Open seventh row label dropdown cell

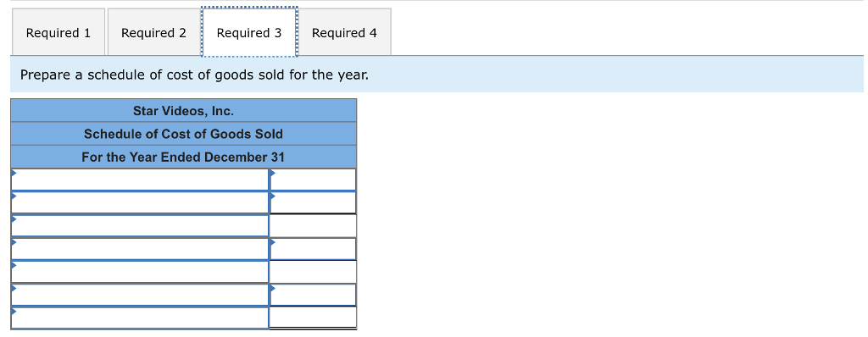[x=140, y=318]
